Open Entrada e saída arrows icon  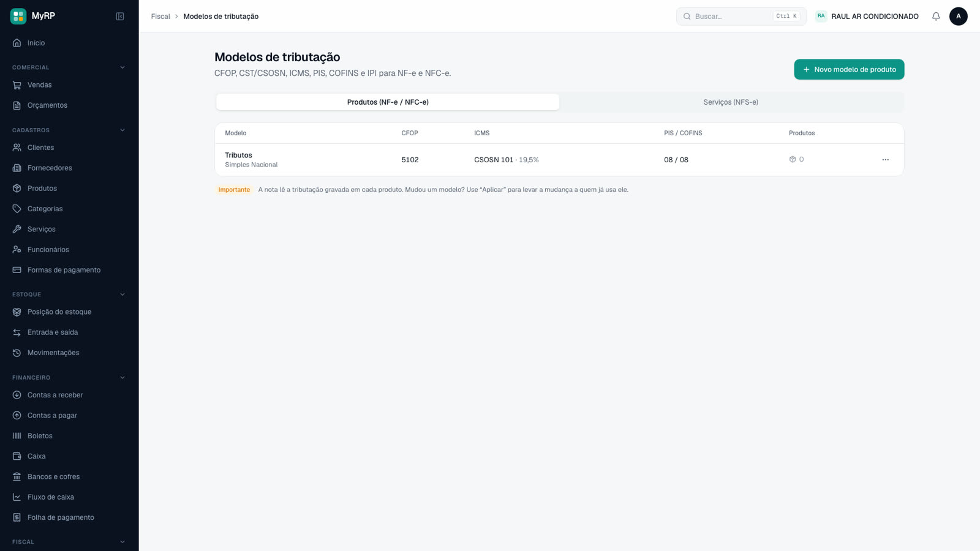[17, 332]
